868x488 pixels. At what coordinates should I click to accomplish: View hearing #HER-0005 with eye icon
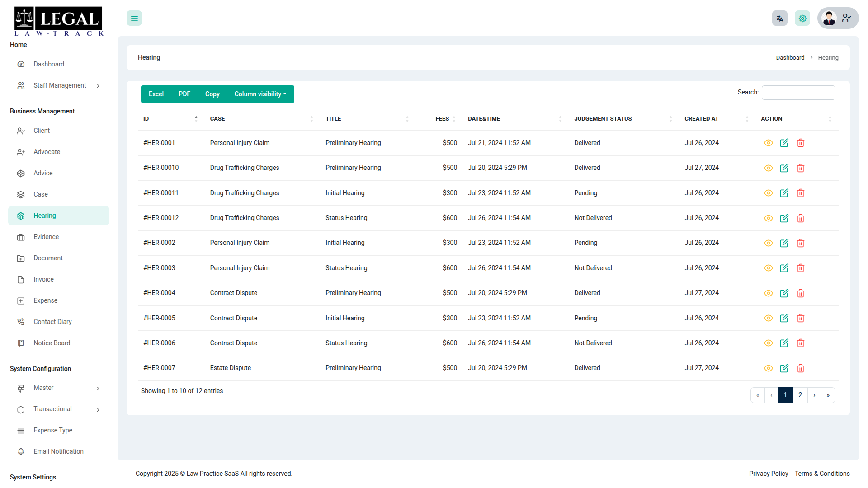click(769, 318)
